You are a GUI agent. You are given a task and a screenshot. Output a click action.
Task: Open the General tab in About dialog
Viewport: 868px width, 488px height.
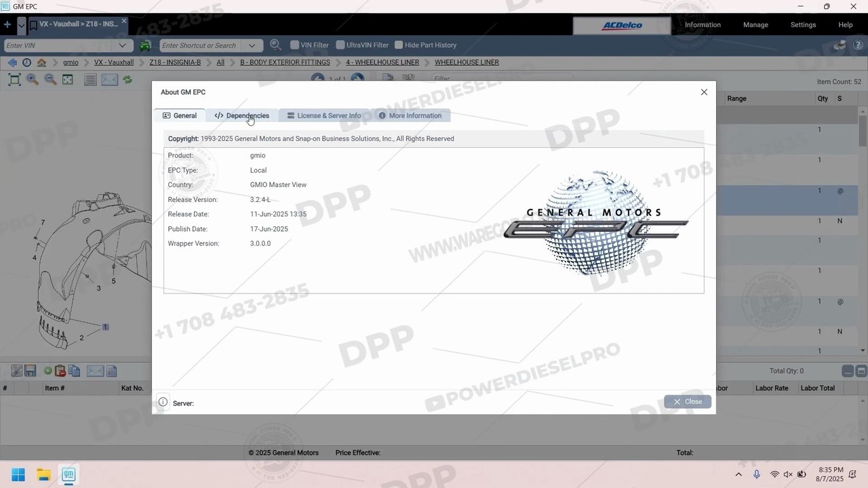[180, 116]
